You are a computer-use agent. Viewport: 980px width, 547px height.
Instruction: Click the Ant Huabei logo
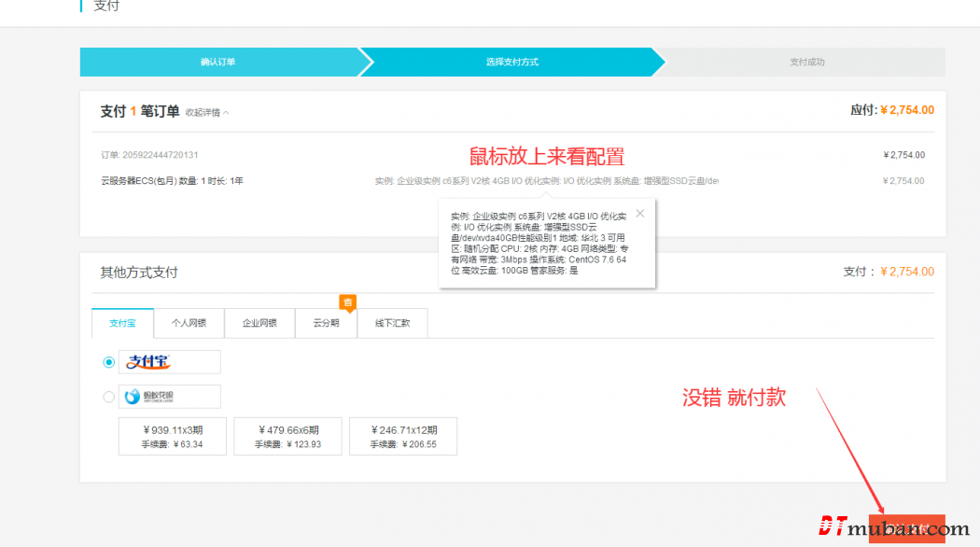pyautogui.click(x=169, y=397)
